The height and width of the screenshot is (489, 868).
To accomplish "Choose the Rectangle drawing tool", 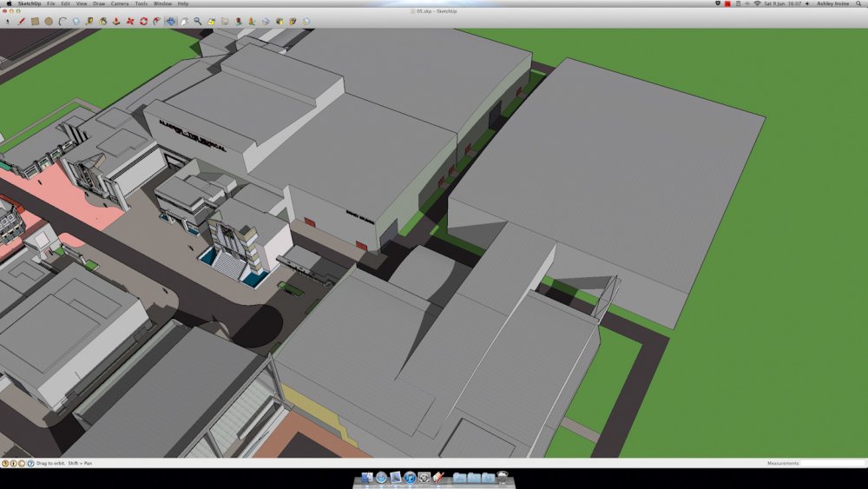I will 35,21.
